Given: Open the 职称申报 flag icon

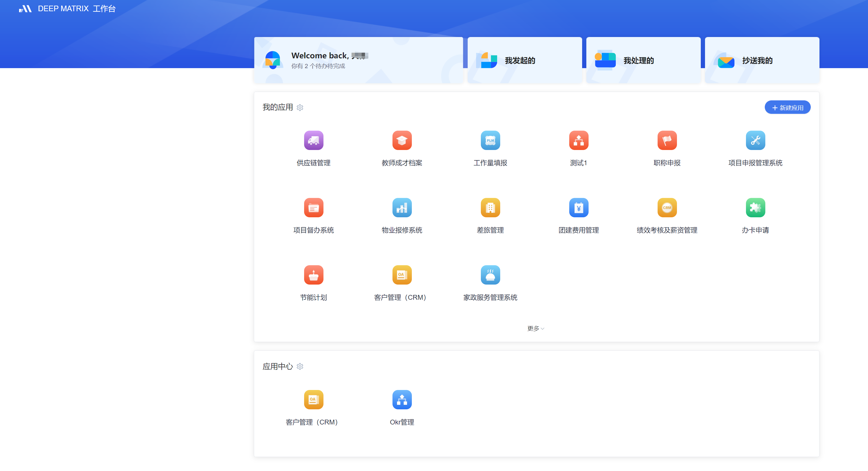Looking at the screenshot, I should point(667,140).
